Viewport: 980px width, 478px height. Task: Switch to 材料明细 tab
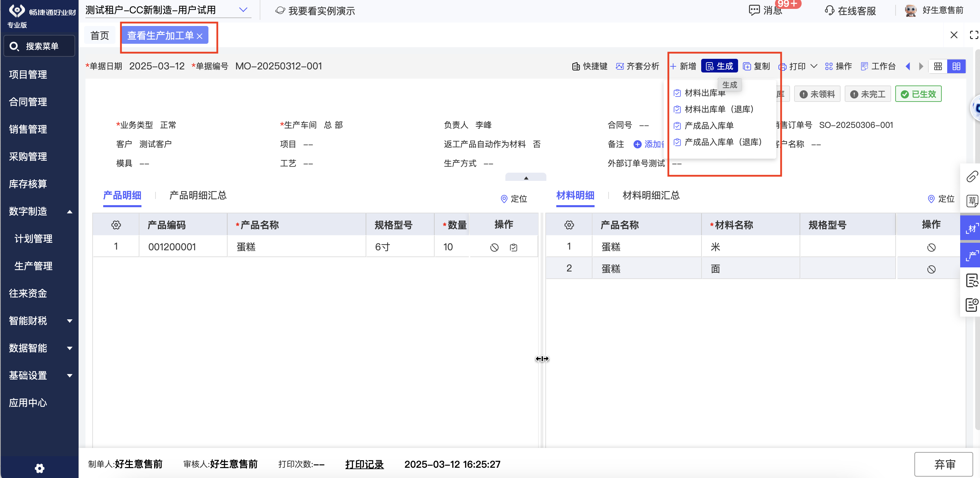pyautogui.click(x=575, y=196)
